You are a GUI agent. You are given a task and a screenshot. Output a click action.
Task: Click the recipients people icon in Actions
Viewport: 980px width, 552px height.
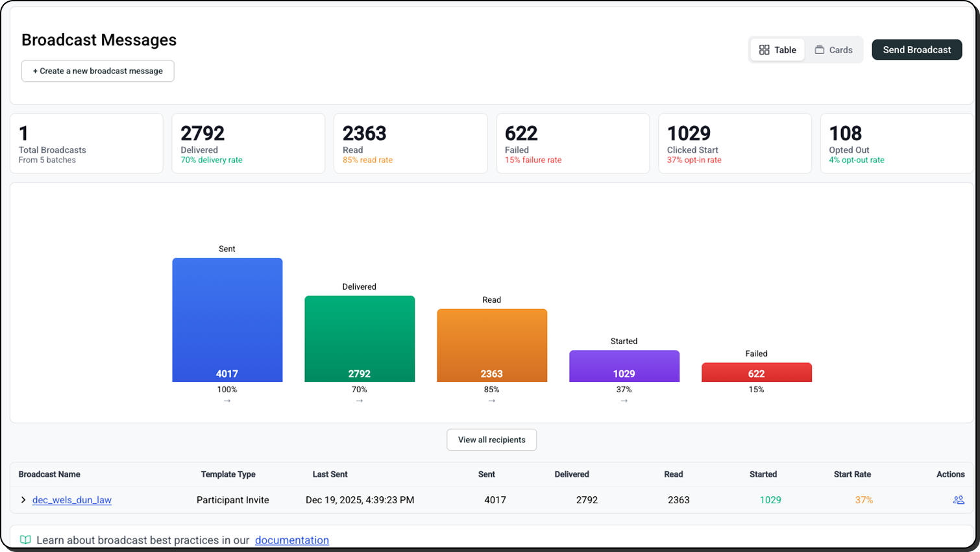pos(958,500)
